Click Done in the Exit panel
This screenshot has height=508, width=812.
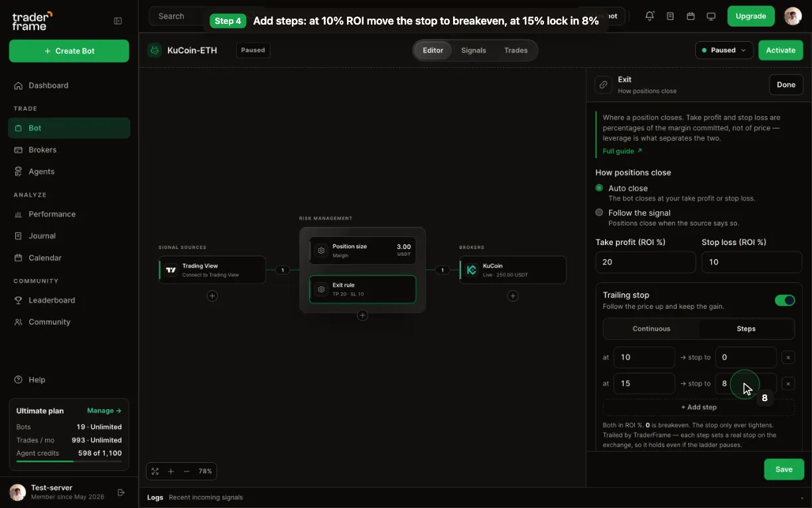[786, 84]
